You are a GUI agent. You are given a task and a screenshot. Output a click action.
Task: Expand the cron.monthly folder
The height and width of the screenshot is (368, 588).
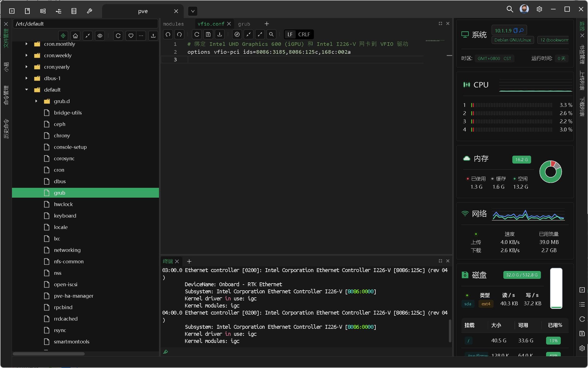click(x=26, y=44)
